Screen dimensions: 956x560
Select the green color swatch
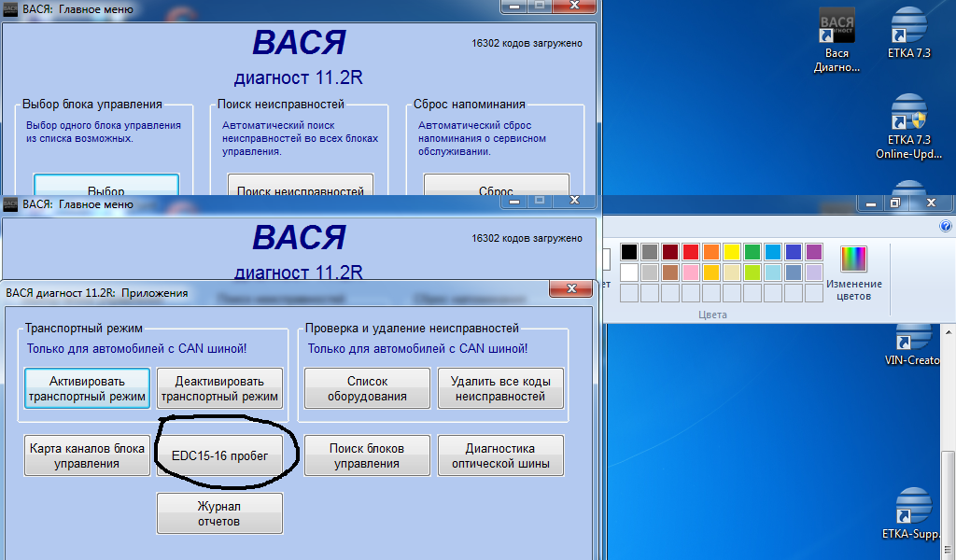click(752, 252)
